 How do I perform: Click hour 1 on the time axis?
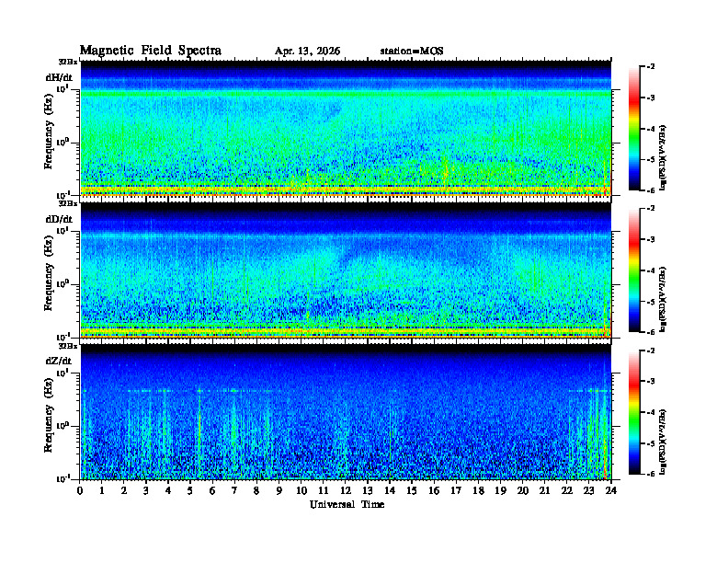click(102, 490)
